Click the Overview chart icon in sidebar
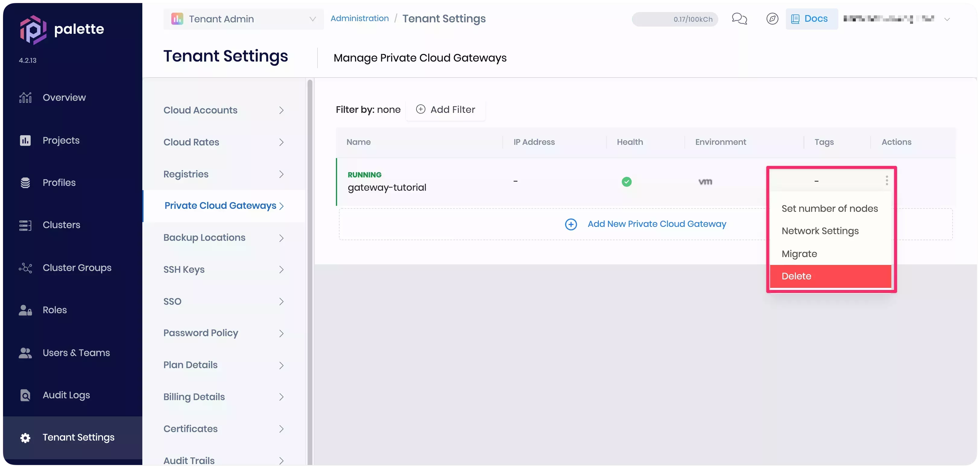 [26, 97]
